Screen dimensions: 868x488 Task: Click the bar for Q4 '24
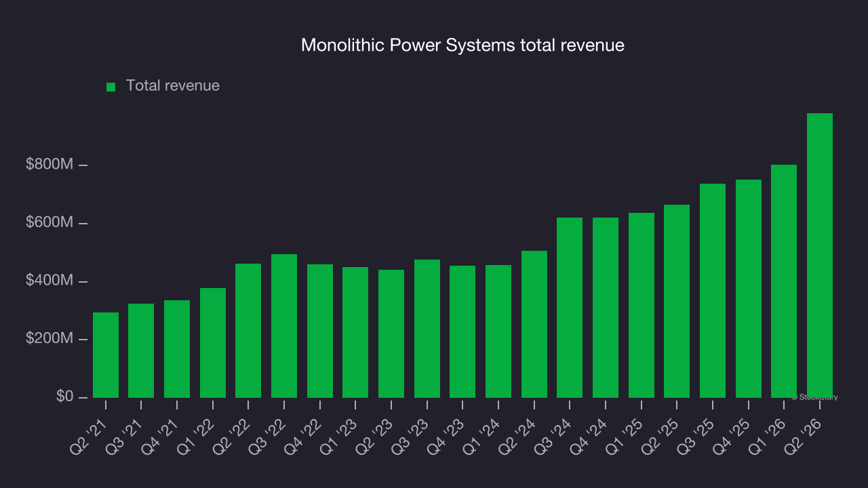click(x=606, y=308)
